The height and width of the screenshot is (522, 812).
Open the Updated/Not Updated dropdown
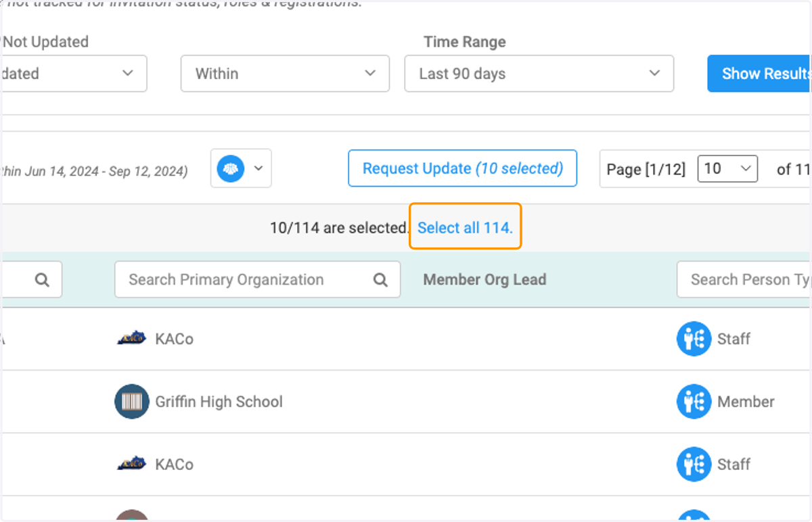point(73,74)
